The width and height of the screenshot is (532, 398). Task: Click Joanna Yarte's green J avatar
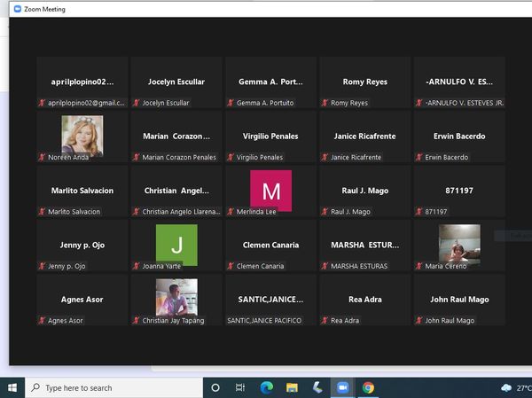176,245
